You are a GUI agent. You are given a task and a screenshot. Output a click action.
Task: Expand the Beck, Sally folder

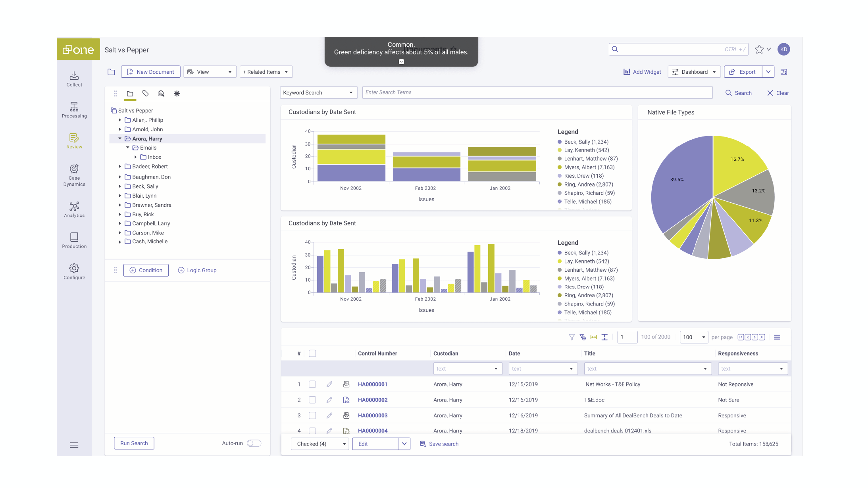tap(120, 186)
